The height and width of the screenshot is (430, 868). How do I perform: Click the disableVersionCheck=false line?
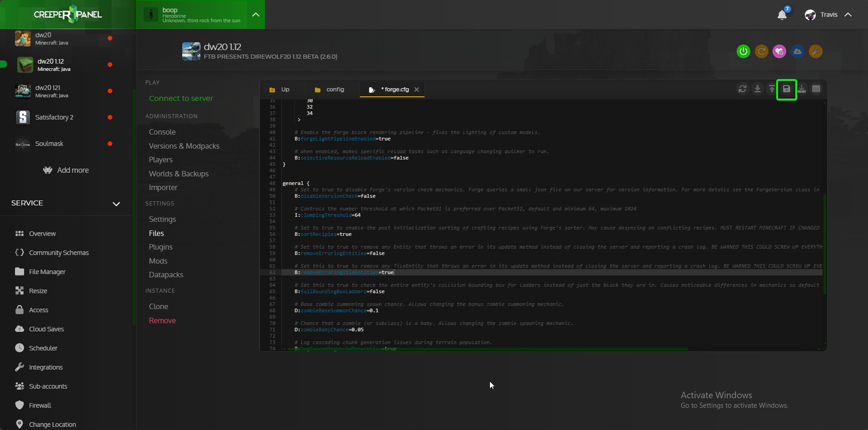(335, 196)
